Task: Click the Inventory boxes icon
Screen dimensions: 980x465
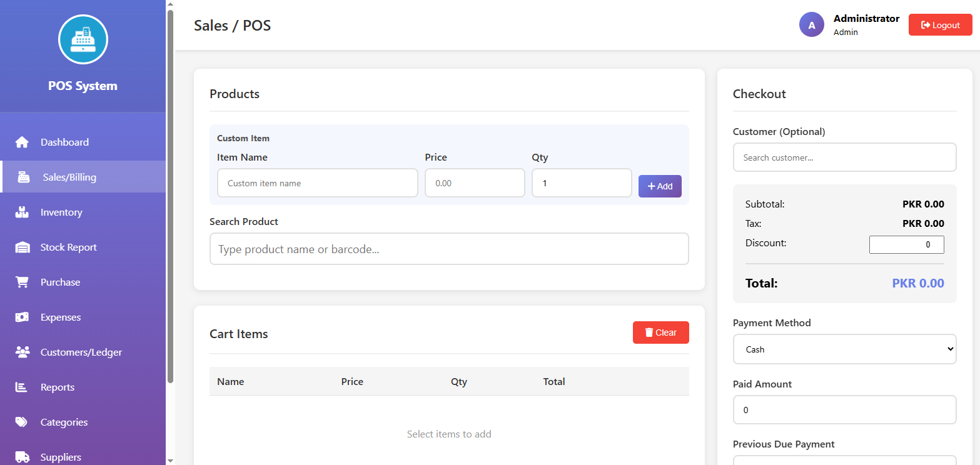Action: coord(22,212)
